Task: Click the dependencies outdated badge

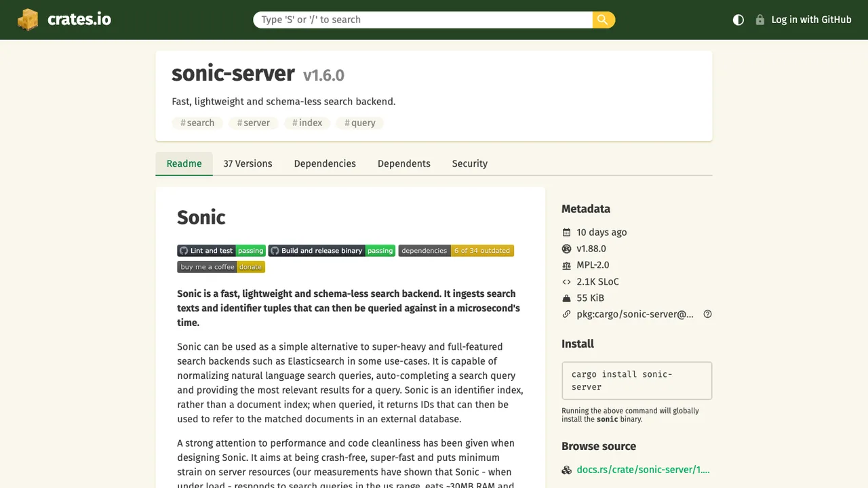Action: pyautogui.click(x=456, y=251)
